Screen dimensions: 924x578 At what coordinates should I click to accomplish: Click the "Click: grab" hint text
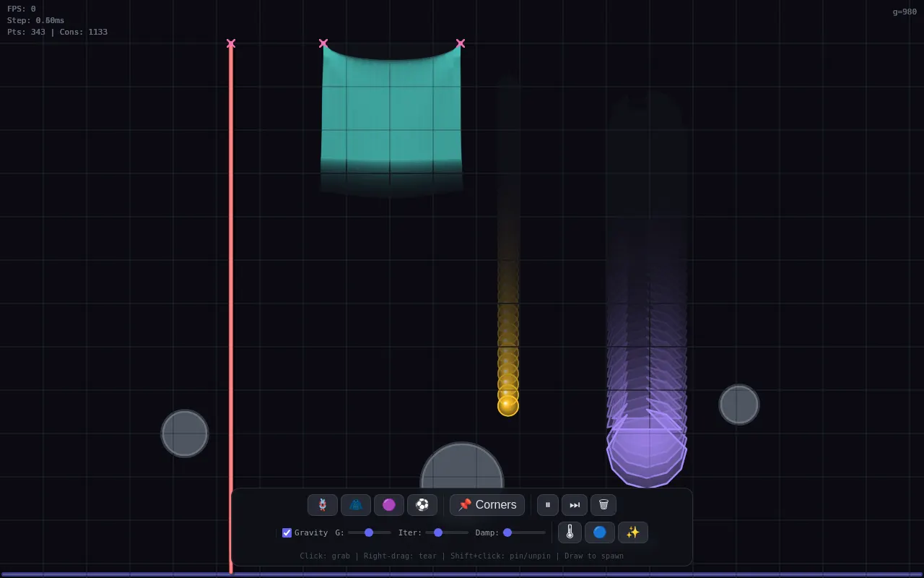coord(325,556)
